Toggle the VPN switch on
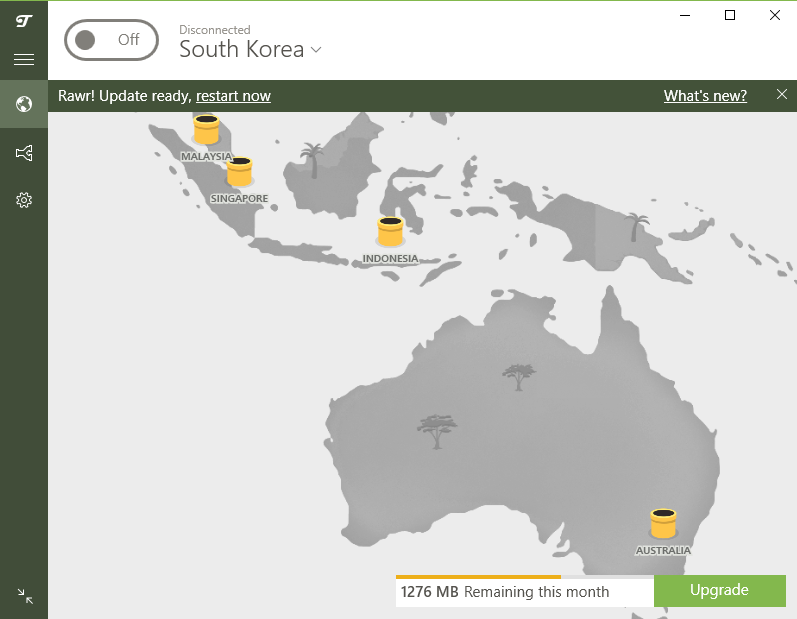This screenshot has height=619, width=797. tap(111, 40)
